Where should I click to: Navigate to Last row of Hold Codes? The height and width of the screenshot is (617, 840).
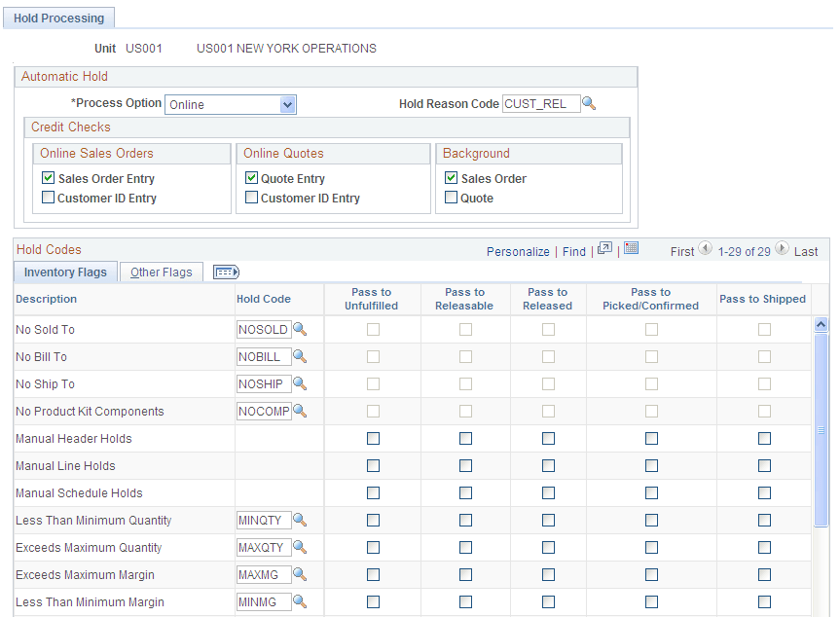coord(808,250)
